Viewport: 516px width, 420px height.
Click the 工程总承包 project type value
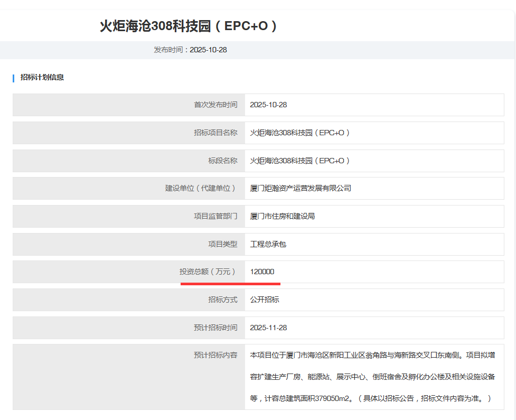pos(268,244)
